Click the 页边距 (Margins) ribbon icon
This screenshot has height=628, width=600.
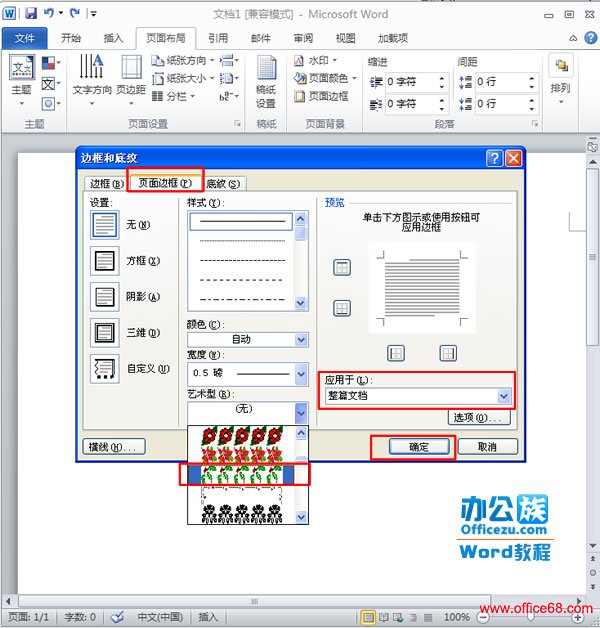[131, 75]
